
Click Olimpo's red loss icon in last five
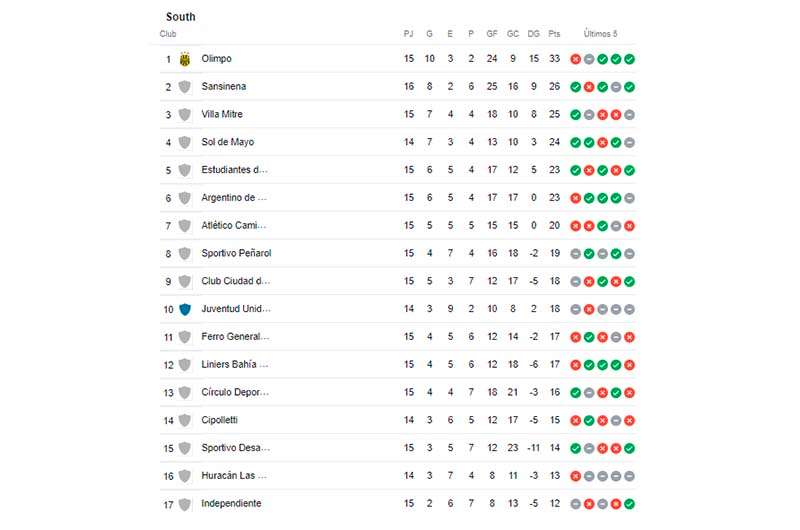(x=576, y=59)
